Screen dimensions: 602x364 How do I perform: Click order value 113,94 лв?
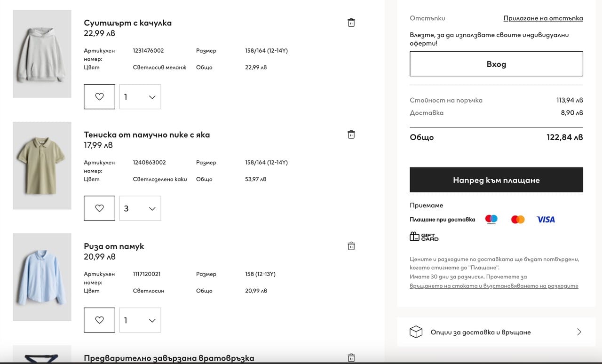(x=570, y=100)
